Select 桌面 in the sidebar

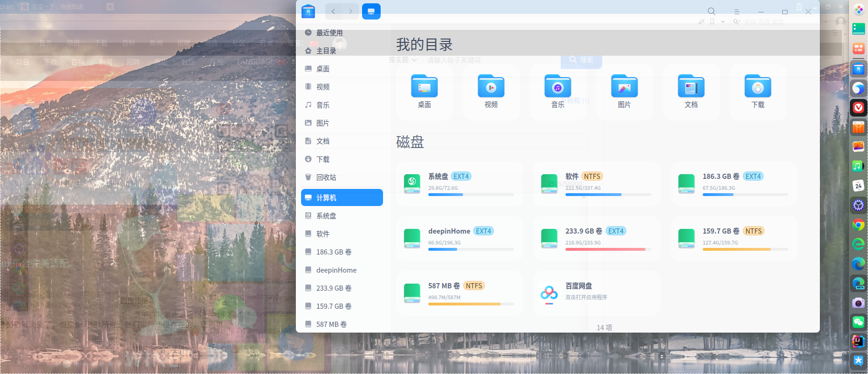[342, 69]
